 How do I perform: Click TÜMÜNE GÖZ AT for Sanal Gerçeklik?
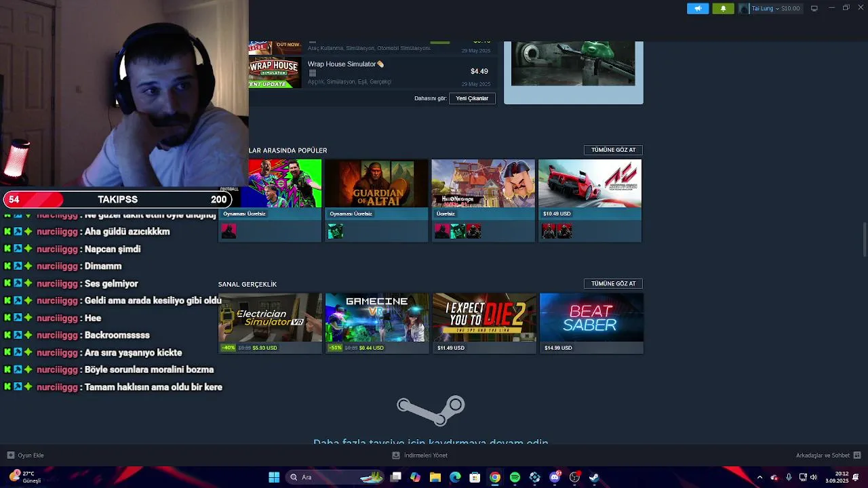pyautogui.click(x=613, y=283)
